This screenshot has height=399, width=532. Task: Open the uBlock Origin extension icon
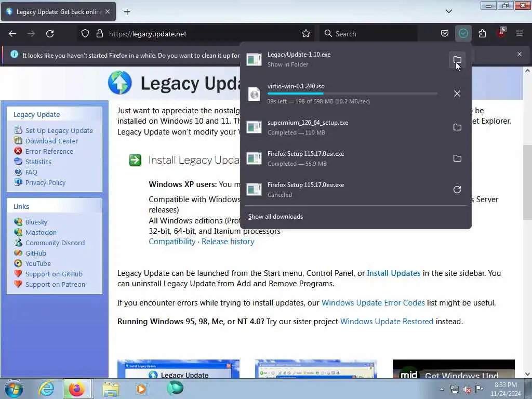[501, 33]
